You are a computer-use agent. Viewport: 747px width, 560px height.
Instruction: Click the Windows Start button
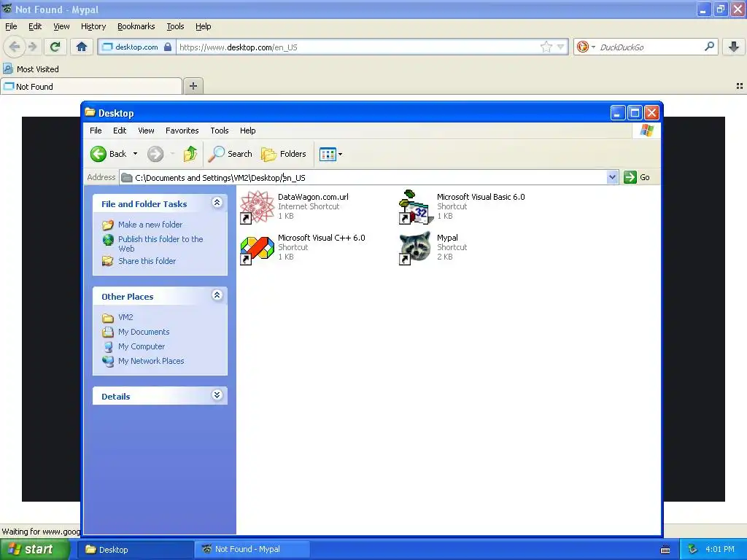click(35, 549)
